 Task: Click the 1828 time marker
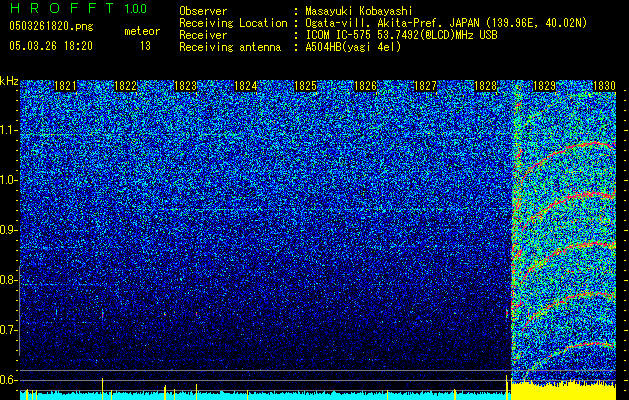tap(485, 86)
